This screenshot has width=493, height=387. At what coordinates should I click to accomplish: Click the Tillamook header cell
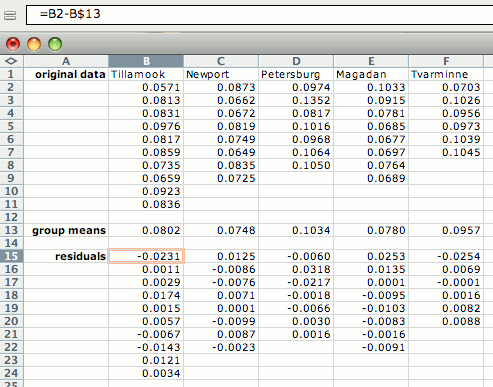point(146,74)
